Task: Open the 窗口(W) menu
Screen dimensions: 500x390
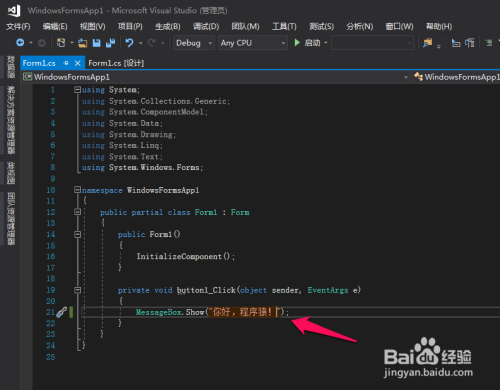Action: pos(399,26)
